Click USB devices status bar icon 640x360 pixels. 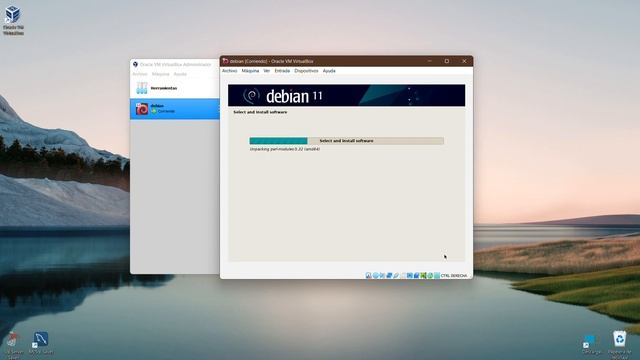pyautogui.click(x=396, y=276)
